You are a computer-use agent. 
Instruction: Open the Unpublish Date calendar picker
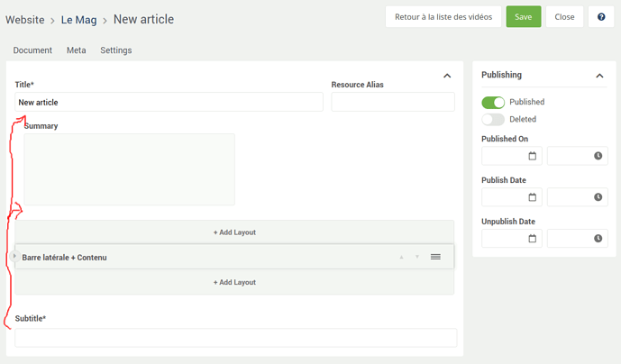pyautogui.click(x=533, y=239)
